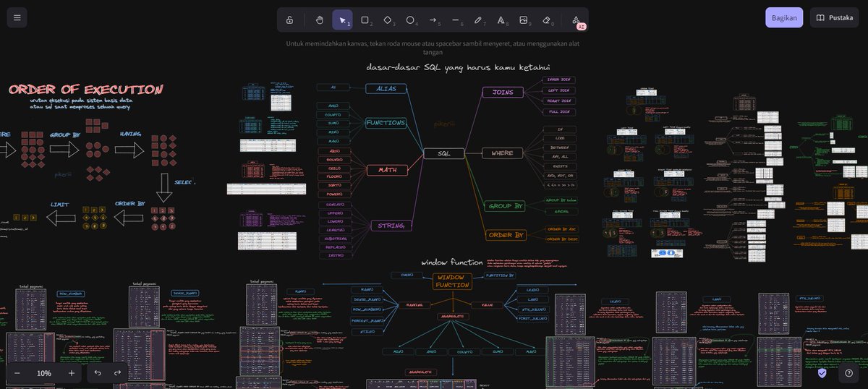Zoom in with the plus button
Viewport: 868px width, 389px height.
point(72,373)
